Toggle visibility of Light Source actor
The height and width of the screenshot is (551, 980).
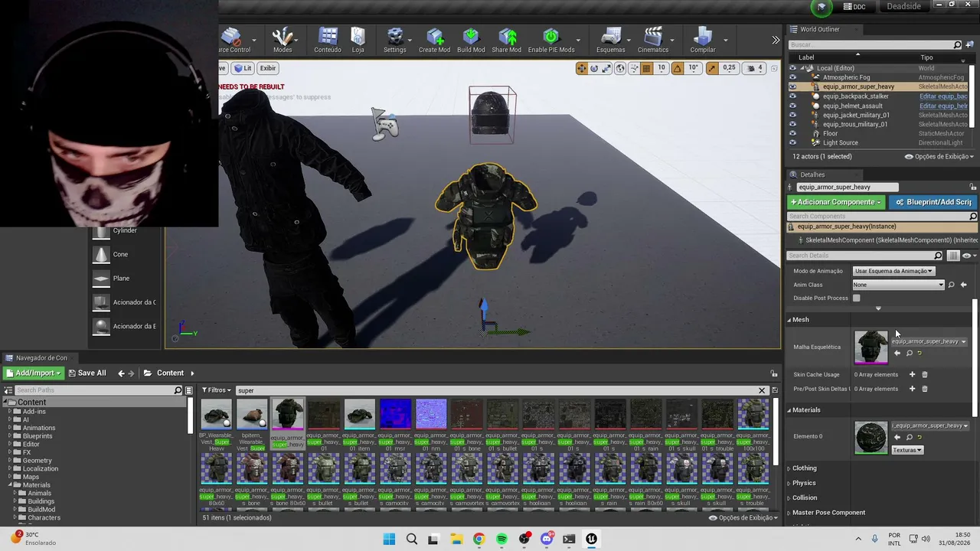click(792, 142)
